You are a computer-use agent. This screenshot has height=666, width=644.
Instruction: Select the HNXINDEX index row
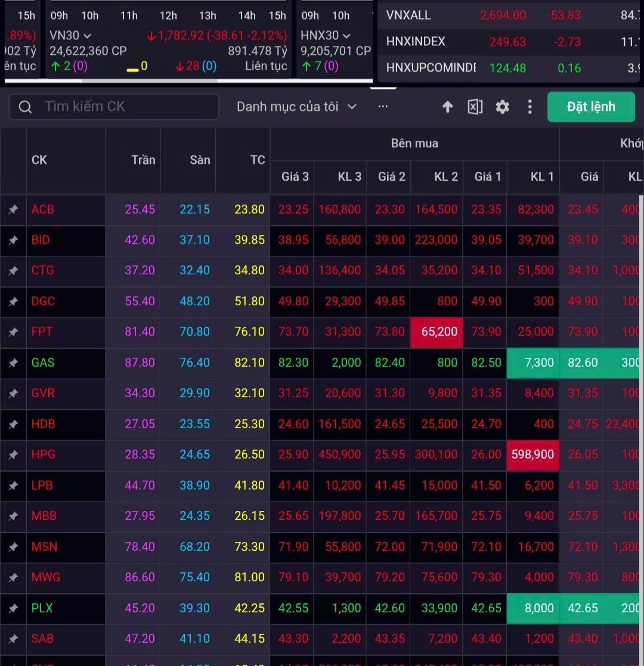click(510, 42)
